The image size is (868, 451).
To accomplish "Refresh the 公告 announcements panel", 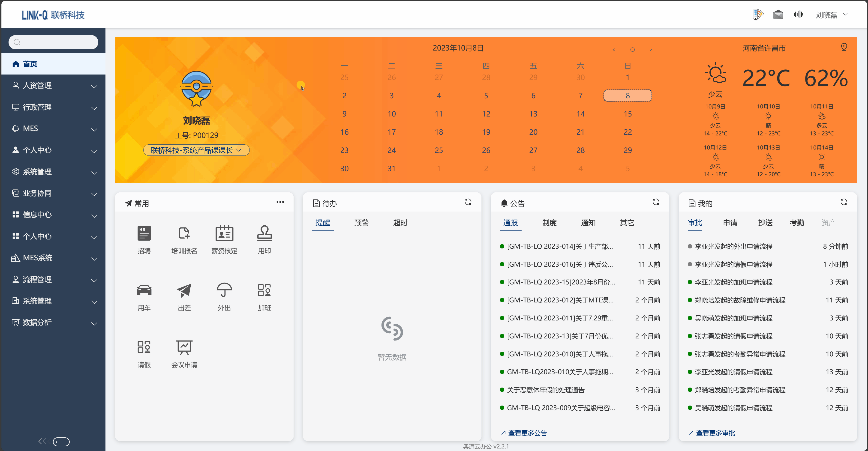I will [x=656, y=202].
